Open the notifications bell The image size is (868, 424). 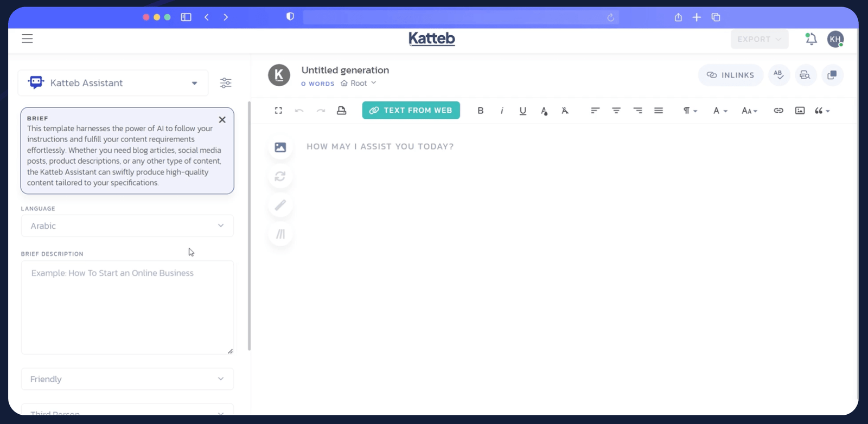point(810,39)
